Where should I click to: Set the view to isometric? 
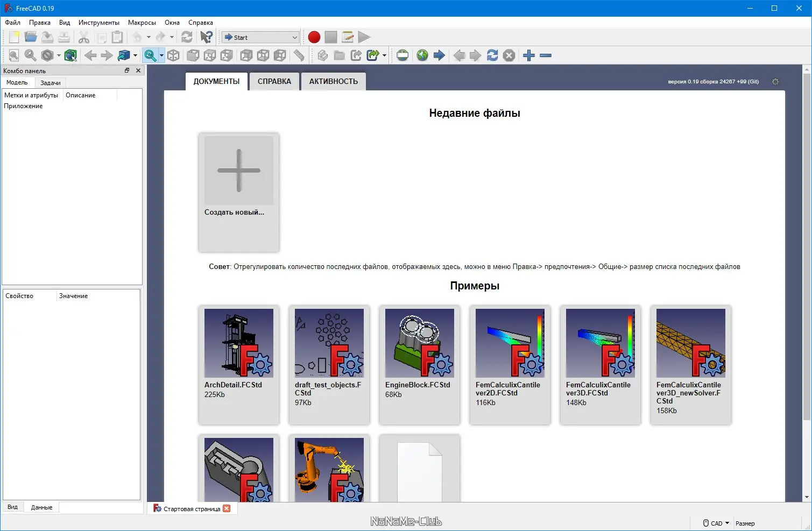tap(173, 55)
